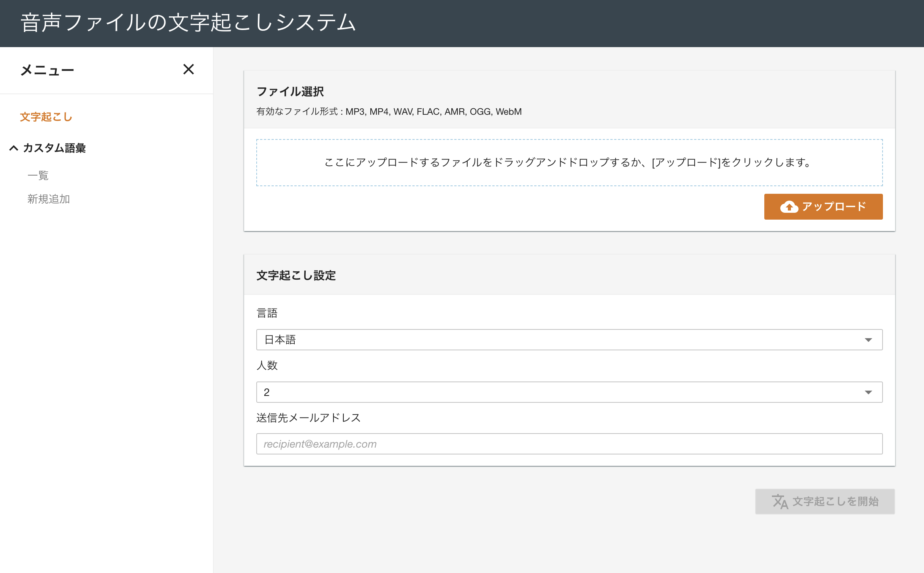This screenshot has width=924, height=573.
Task: Open the 一覧 submenu item
Action: tap(38, 176)
